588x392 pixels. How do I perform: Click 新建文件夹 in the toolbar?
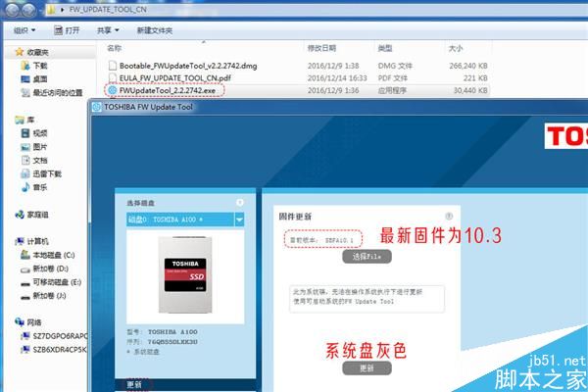tap(155, 30)
